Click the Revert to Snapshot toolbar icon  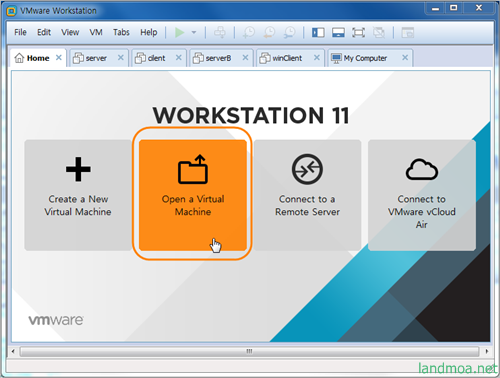(x=269, y=32)
